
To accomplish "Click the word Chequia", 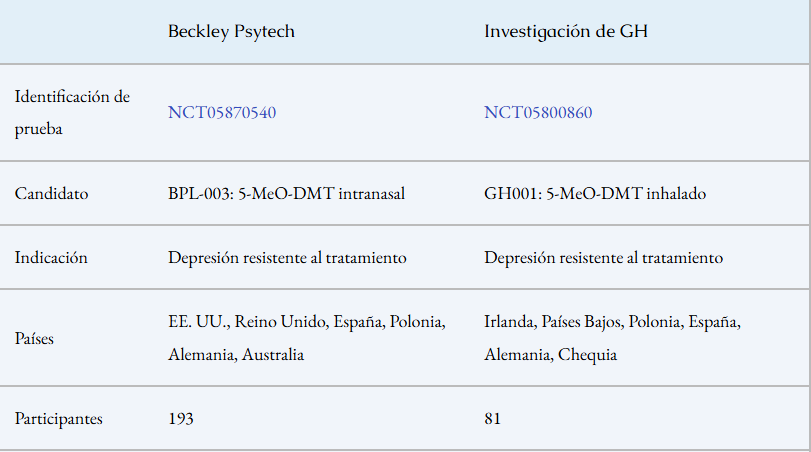I will [587, 354].
